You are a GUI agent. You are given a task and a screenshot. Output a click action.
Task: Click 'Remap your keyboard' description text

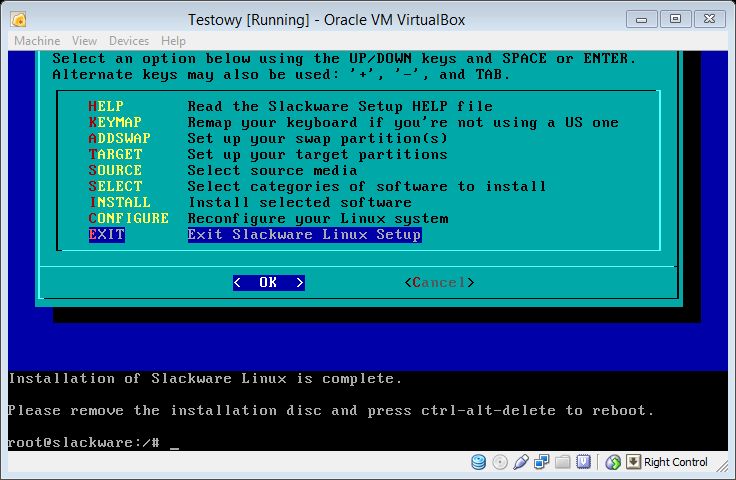click(403, 122)
